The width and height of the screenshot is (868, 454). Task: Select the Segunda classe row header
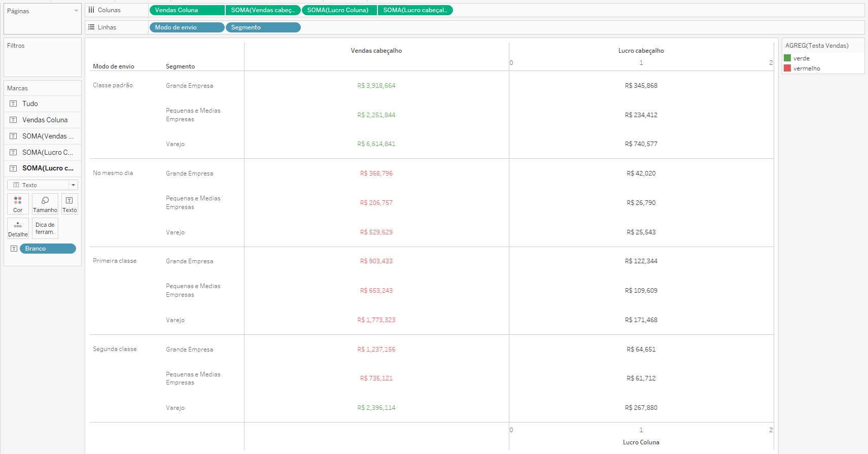point(115,349)
